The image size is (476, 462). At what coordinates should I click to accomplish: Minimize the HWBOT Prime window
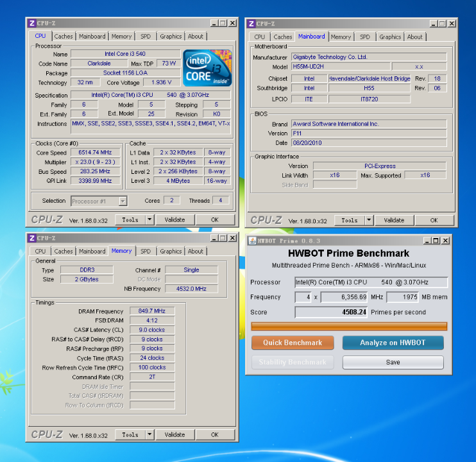[x=427, y=241]
